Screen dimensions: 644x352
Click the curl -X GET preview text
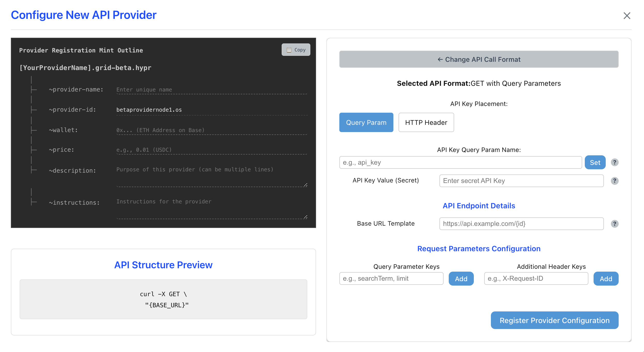click(163, 294)
